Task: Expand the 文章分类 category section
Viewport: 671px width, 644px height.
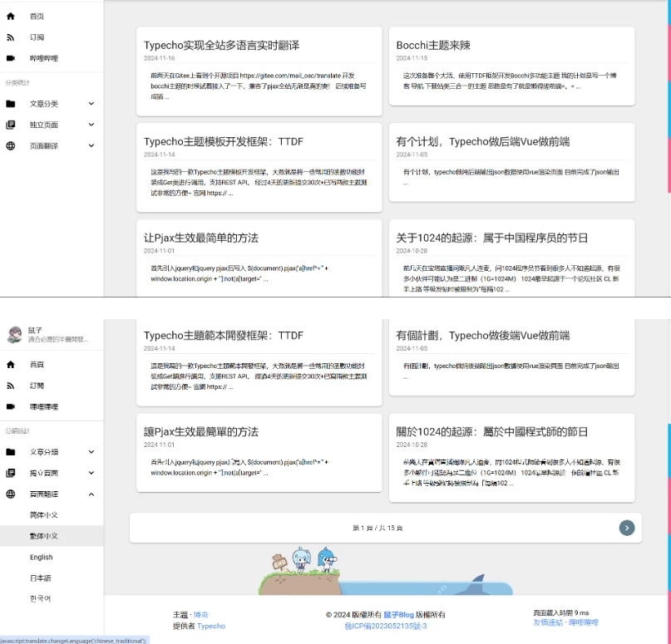Action: [x=91, y=103]
